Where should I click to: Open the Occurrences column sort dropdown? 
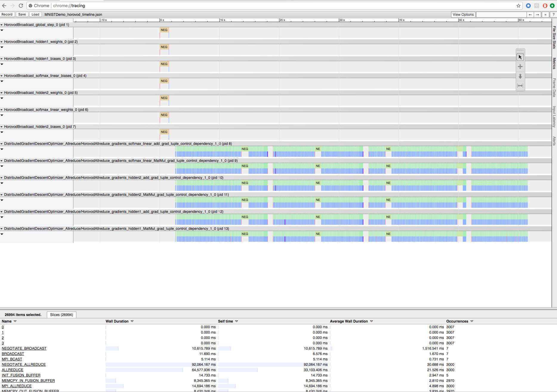(x=472, y=321)
